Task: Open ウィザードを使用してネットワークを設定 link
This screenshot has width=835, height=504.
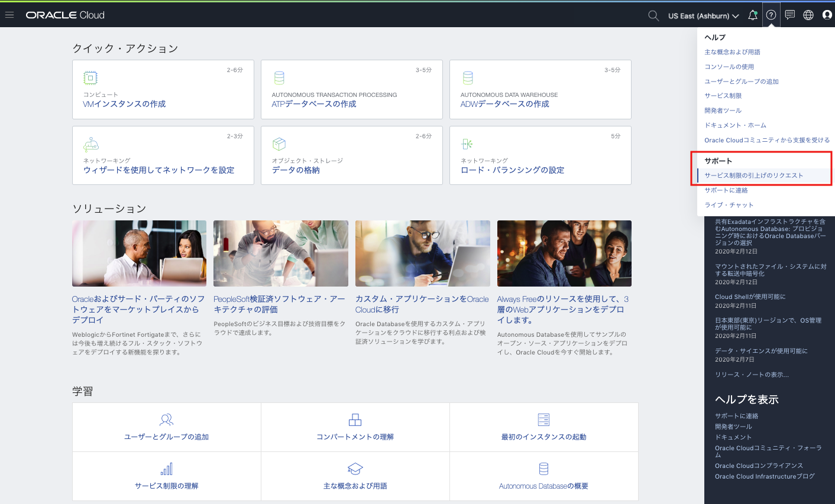Action: point(158,170)
